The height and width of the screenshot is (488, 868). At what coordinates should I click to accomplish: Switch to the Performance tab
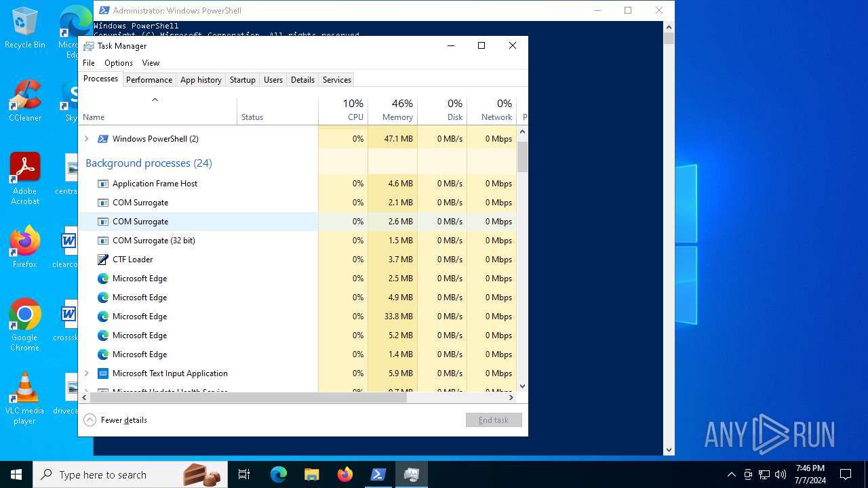pyautogui.click(x=149, y=80)
